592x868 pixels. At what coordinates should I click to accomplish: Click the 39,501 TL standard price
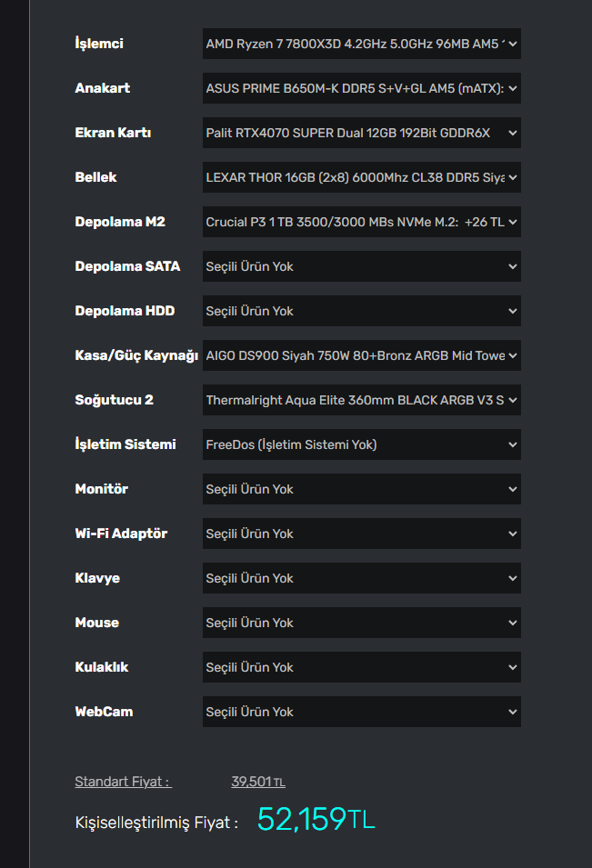257,782
